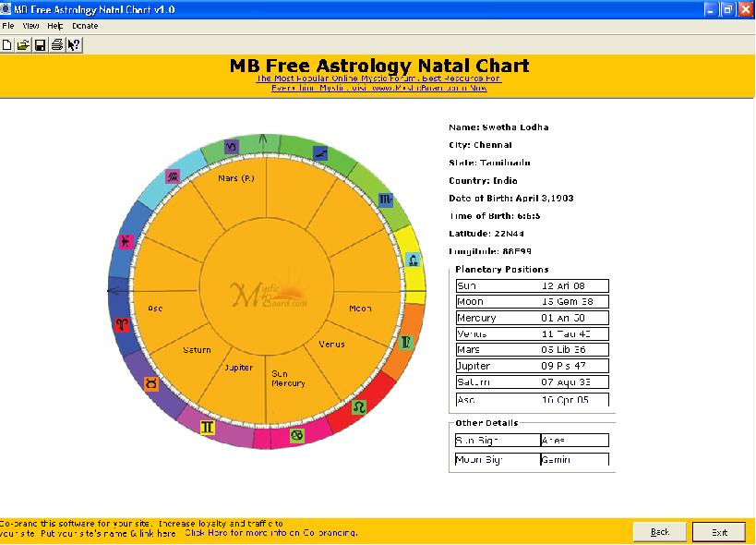The height and width of the screenshot is (545, 756).
Task: Click the Asc label in chart wheel
Action: tap(155, 309)
